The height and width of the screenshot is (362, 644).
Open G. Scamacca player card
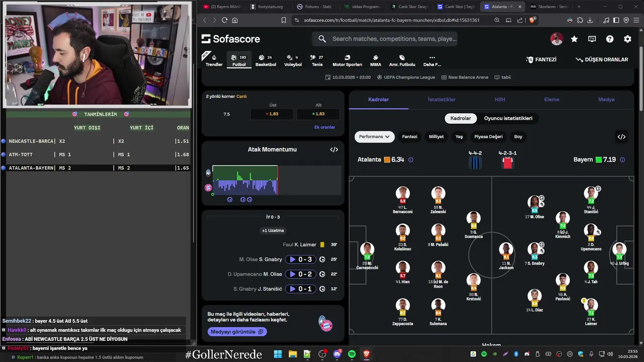tap(473, 225)
